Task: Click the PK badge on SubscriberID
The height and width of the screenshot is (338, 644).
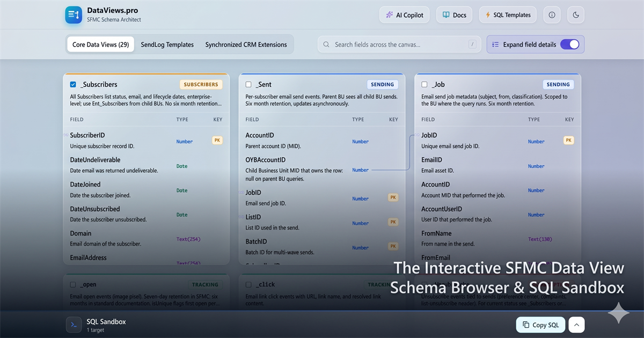Action: 217,140
